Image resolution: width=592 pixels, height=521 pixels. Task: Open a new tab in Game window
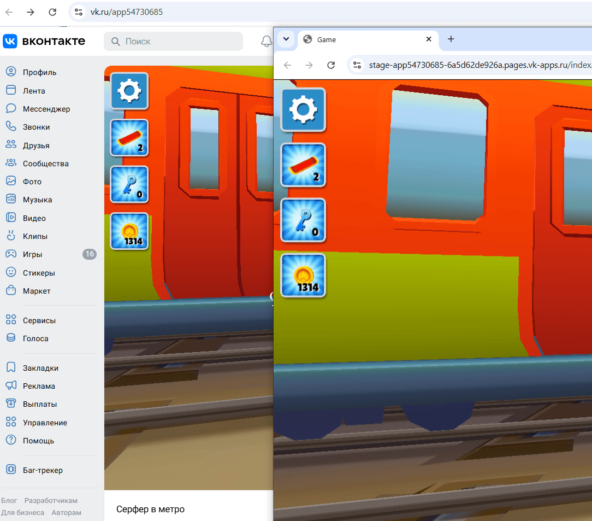(451, 39)
